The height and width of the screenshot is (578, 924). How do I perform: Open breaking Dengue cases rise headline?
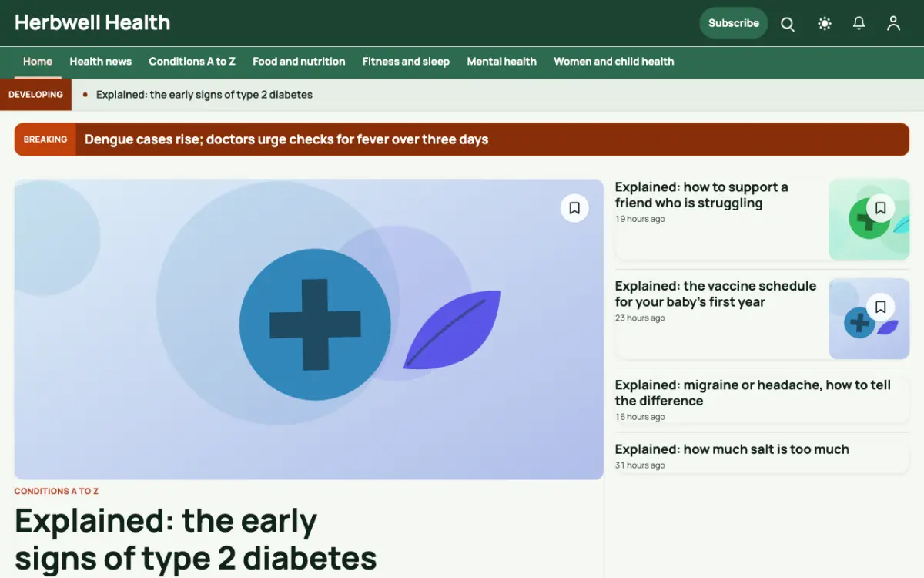tap(286, 139)
